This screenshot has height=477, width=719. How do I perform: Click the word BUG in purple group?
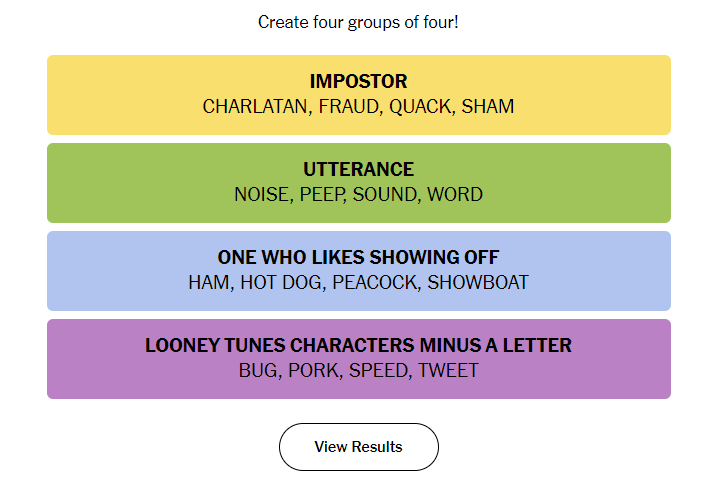point(258,371)
